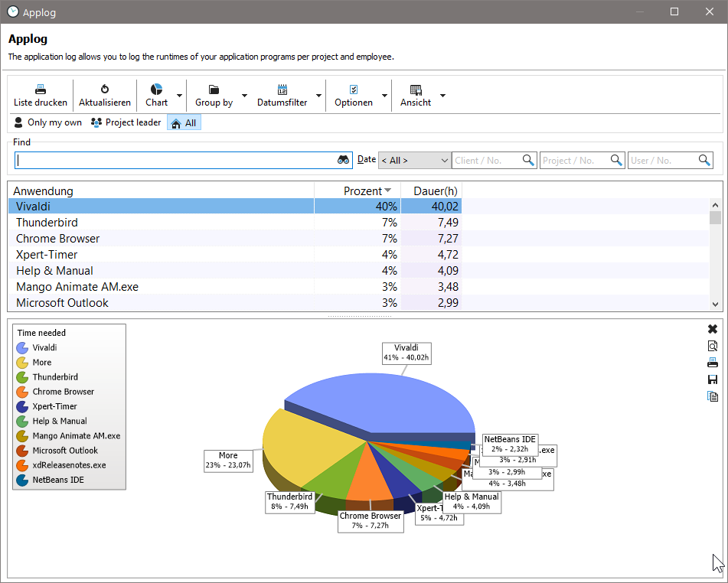The image size is (728, 583).
Task: Click the More 23% chart label
Action: [228, 461]
